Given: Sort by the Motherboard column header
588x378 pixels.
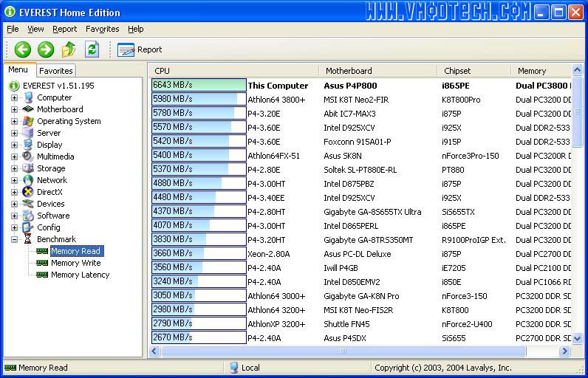Looking at the screenshot, I should coord(378,71).
